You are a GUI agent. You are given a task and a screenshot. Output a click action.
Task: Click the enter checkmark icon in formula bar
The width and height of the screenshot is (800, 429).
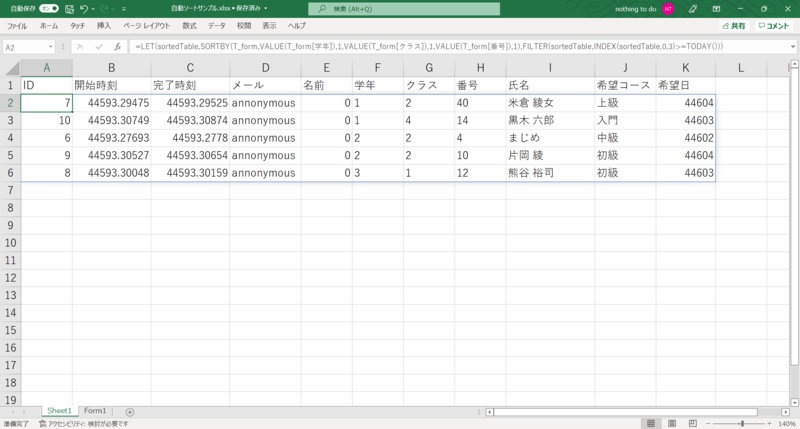pyautogui.click(x=99, y=47)
